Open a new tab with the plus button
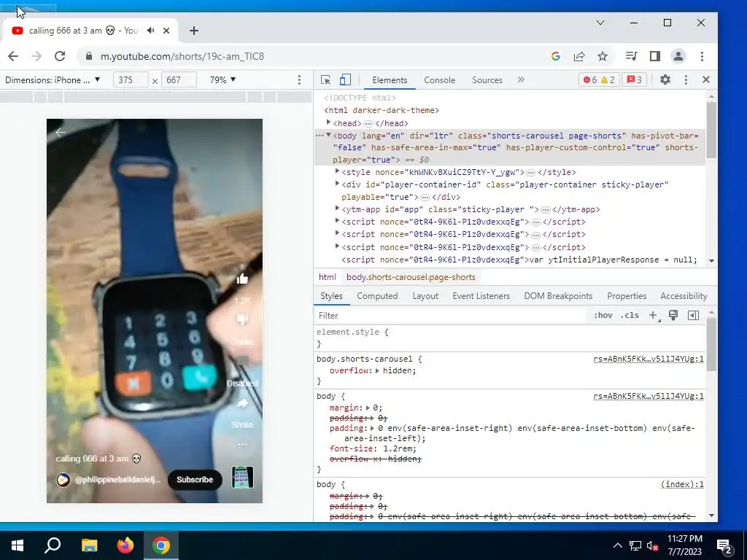This screenshot has width=747, height=560. click(x=193, y=31)
